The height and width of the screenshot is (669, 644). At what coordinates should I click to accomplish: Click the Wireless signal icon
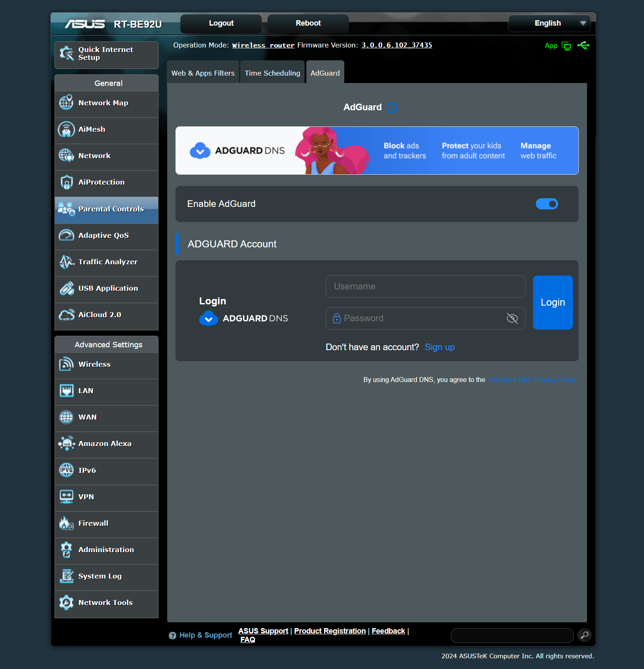[66, 364]
